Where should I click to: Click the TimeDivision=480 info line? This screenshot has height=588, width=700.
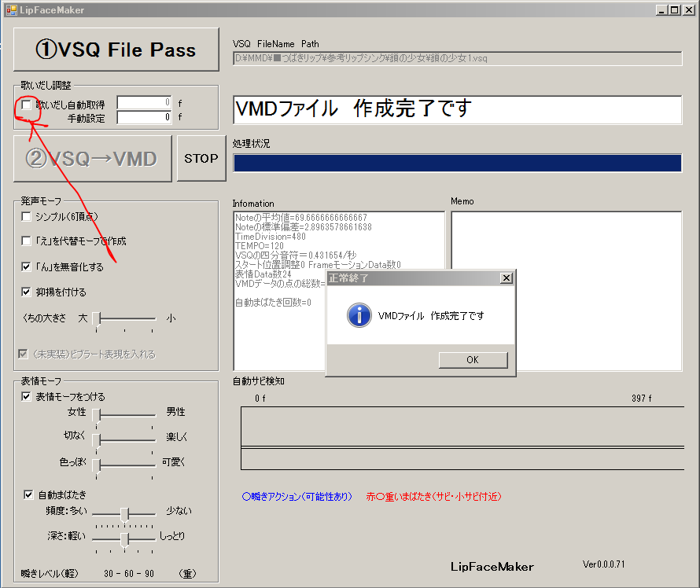(271, 237)
